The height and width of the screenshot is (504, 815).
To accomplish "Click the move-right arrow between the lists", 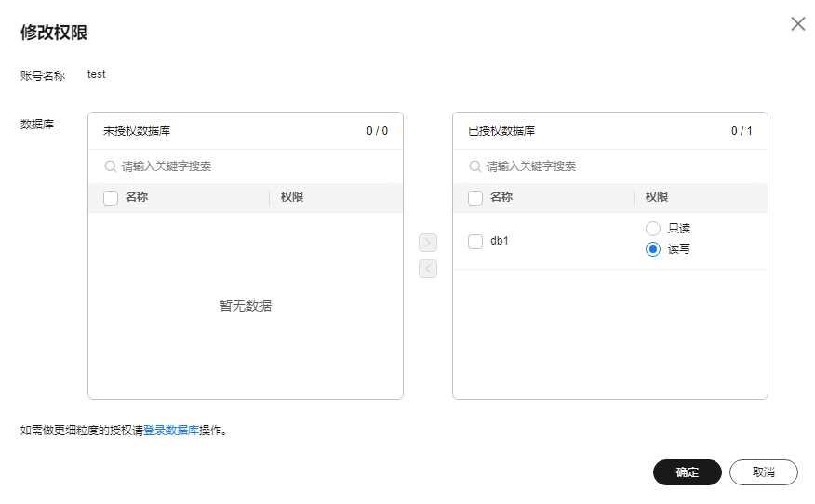I will [428, 243].
